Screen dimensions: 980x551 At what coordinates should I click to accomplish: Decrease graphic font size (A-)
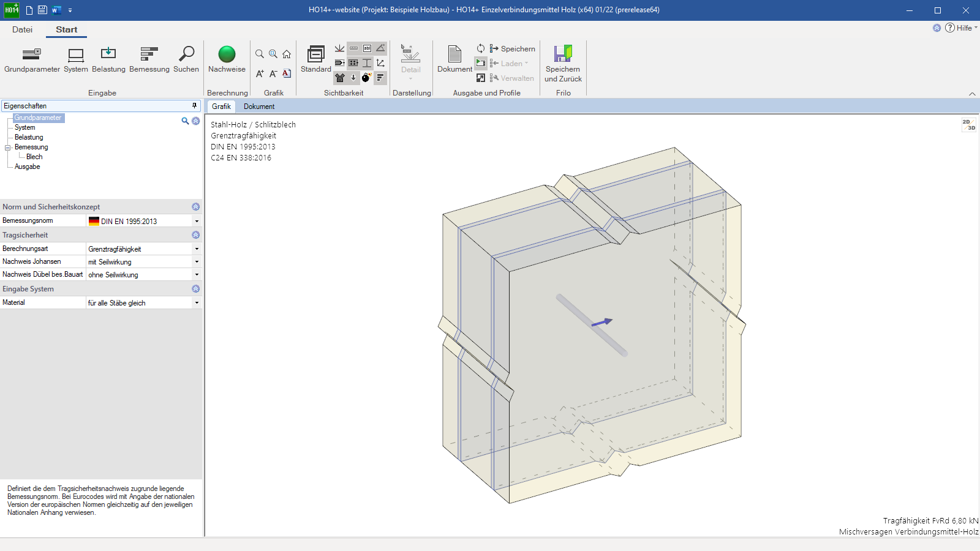(x=273, y=73)
